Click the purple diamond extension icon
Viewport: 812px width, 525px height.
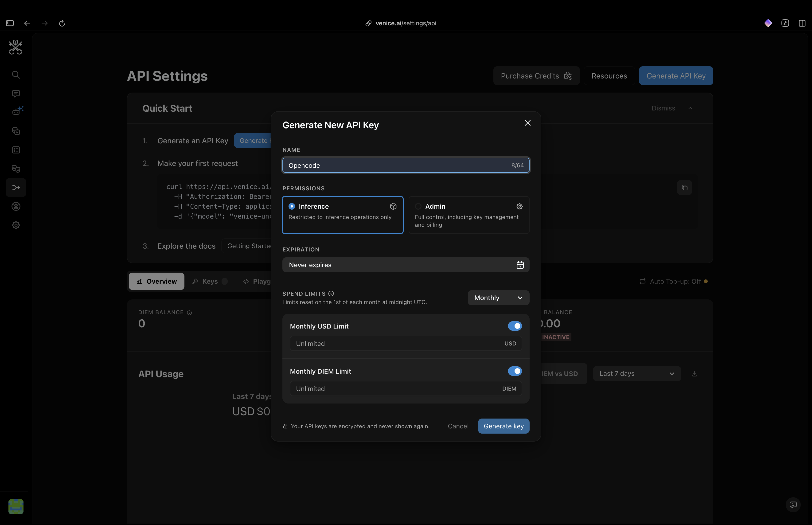pos(768,23)
